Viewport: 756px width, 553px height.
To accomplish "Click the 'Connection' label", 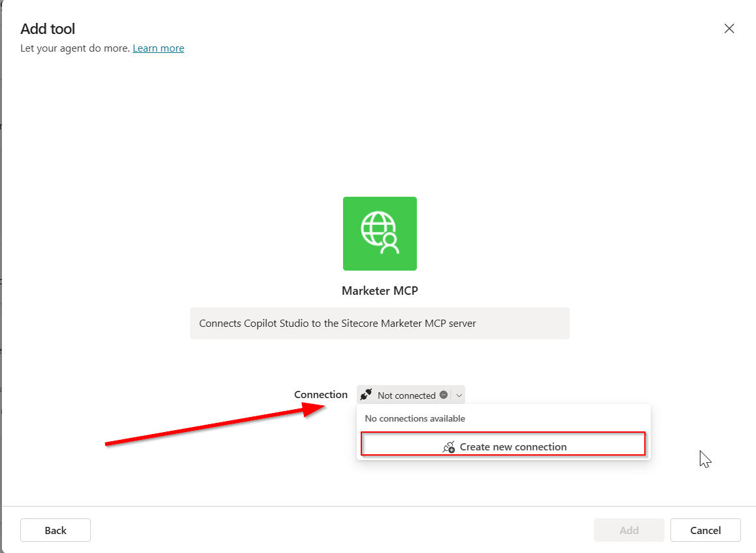I will (321, 394).
